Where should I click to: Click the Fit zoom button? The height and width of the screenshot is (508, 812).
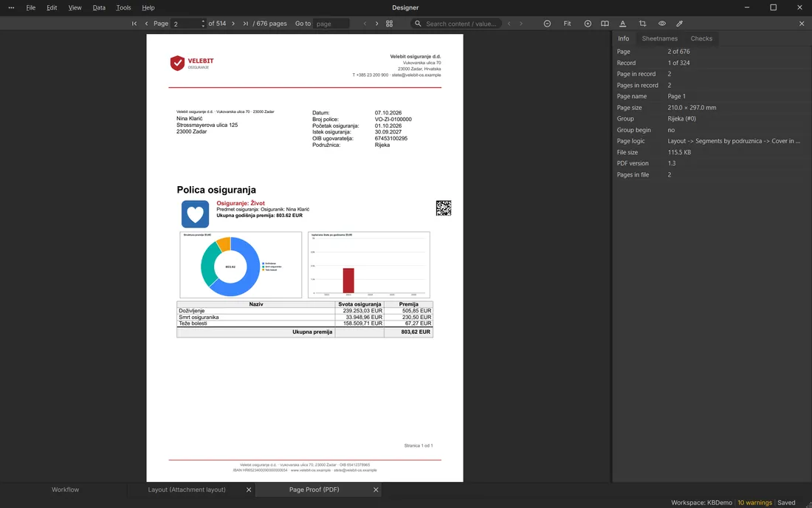click(568, 24)
